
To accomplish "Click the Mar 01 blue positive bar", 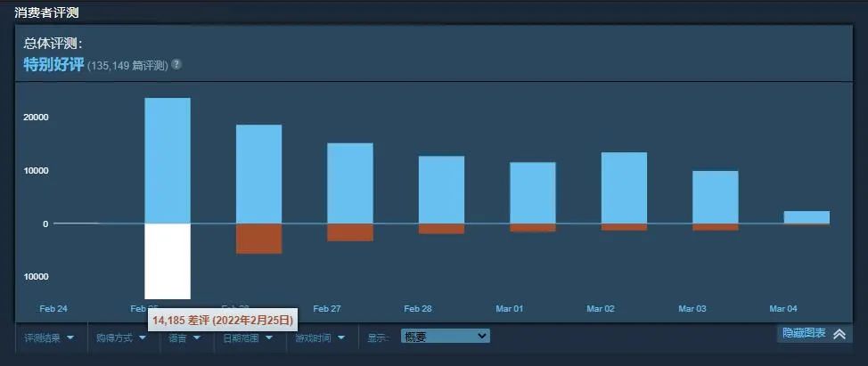I will [532, 192].
